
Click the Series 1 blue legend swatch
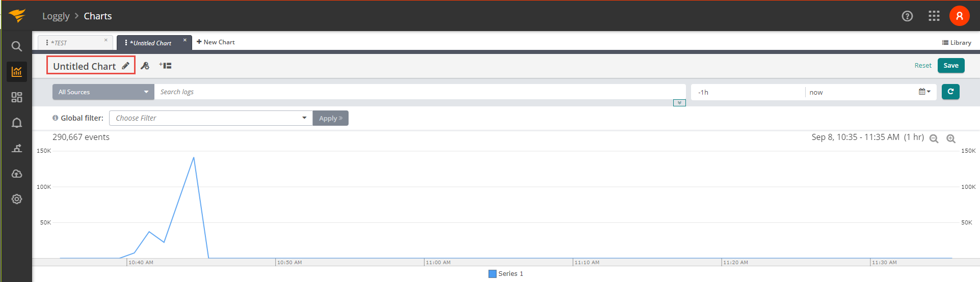point(492,274)
